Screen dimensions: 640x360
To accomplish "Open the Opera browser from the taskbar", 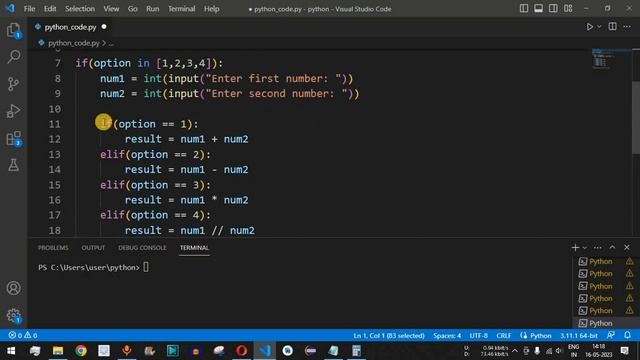I will pyautogui.click(x=242, y=351).
